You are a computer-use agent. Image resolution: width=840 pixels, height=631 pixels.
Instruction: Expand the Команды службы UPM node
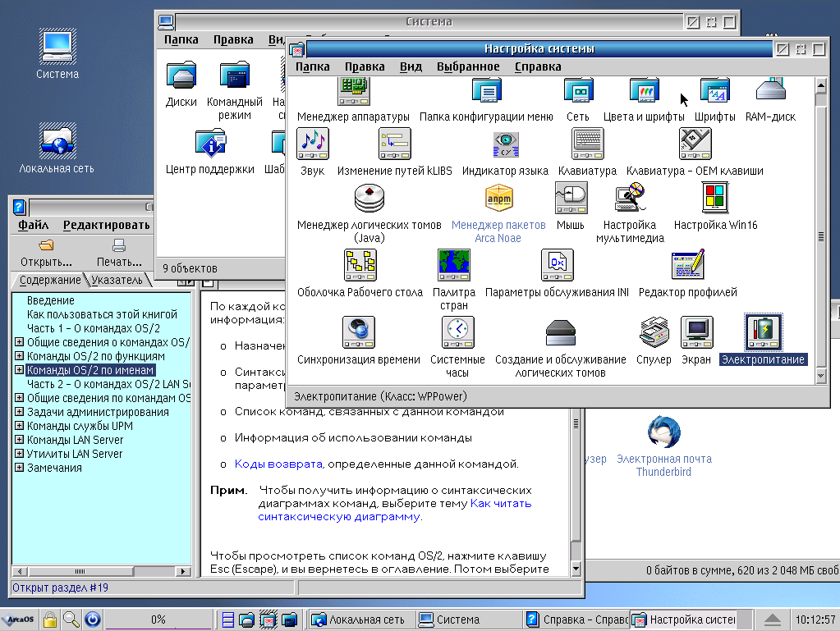(19, 426)
